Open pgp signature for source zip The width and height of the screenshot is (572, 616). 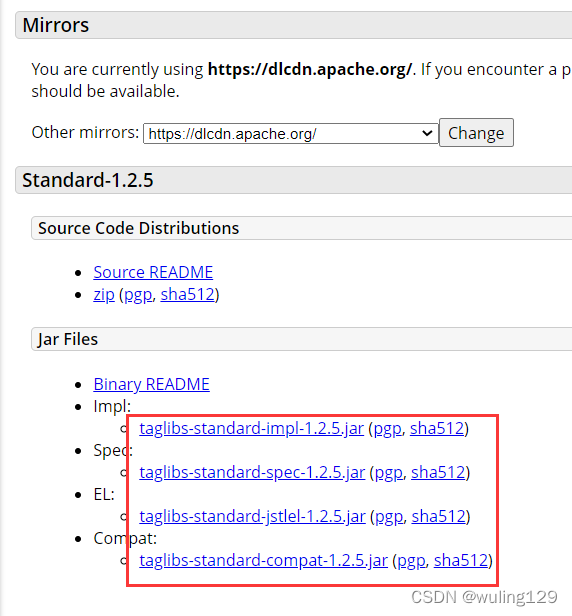pos(138,295)
